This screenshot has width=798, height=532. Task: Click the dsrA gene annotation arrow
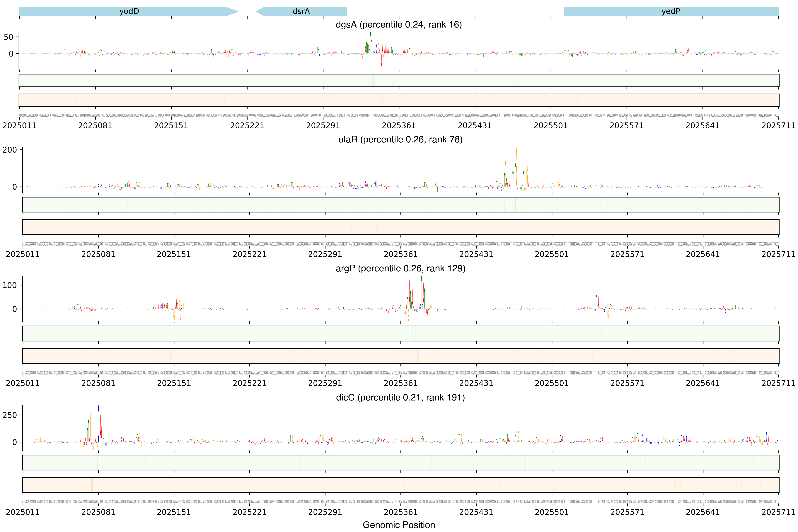(x=301, y=11)
